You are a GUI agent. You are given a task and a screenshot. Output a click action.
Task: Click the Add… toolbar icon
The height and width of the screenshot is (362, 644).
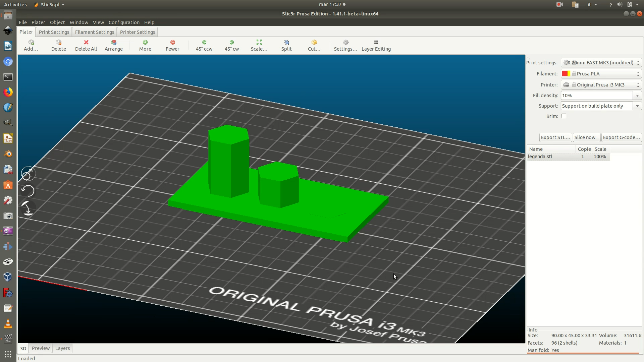(31, 45)
